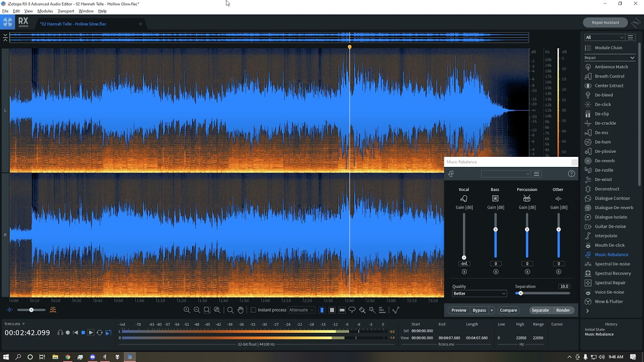Image resolution: width=644 pixels, height=362 pixels.
Task: Click the Separate button
Action: click(x=540, y=310)
